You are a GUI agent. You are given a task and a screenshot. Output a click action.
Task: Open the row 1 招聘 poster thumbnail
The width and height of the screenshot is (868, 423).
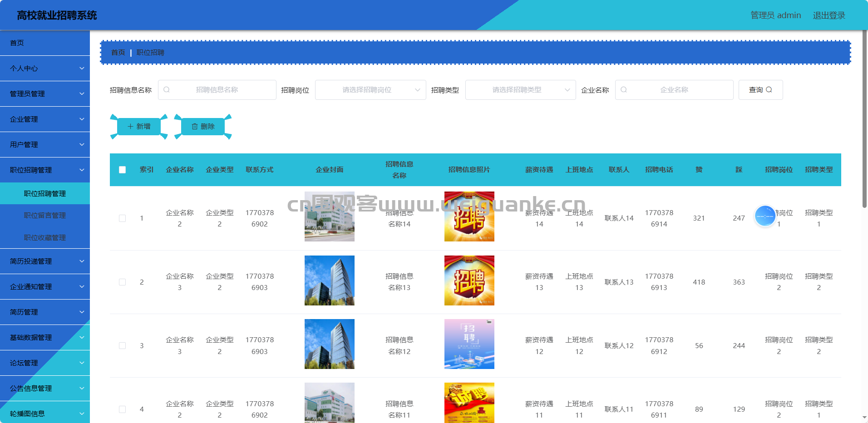coord(469,216)
